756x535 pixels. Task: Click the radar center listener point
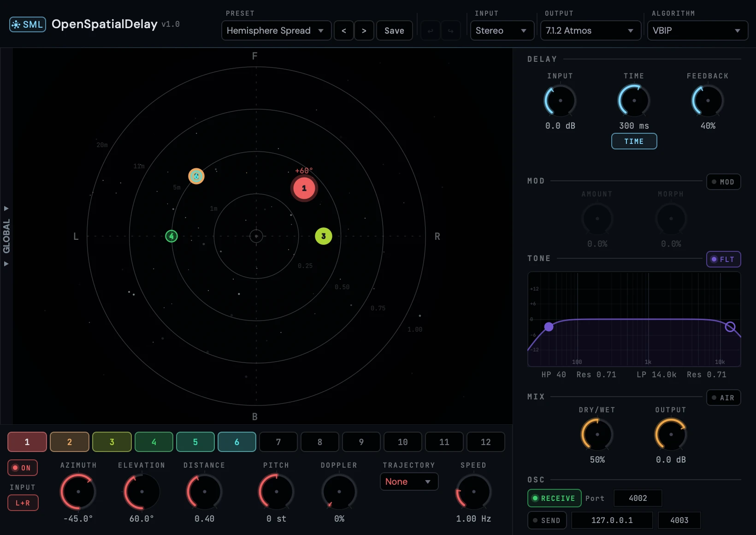(x=256, y=236)
